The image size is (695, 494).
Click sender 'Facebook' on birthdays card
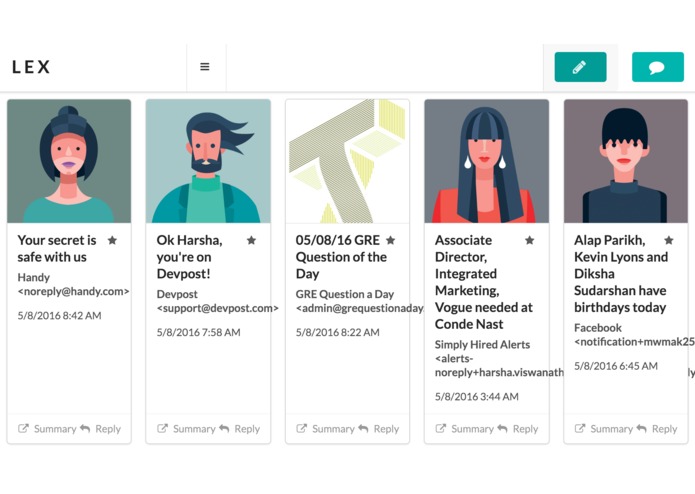pyautogui.click(x=597, y=328)
